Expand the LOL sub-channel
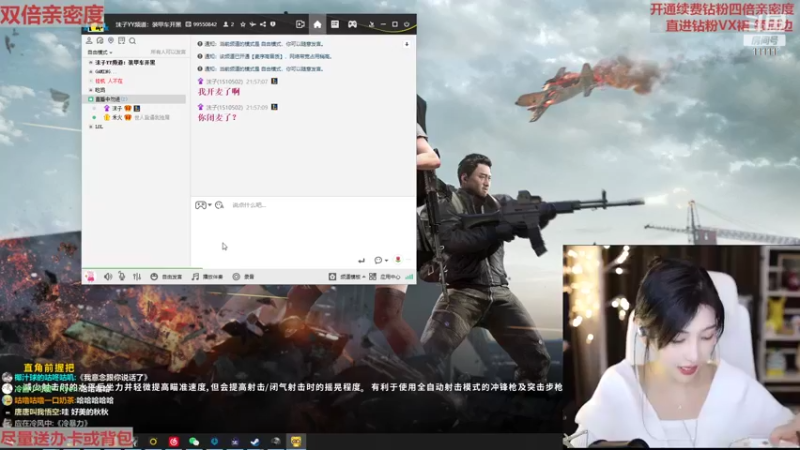Image resolution: width=800 pixels, height=450 pixels. click(x=91, y=127)
